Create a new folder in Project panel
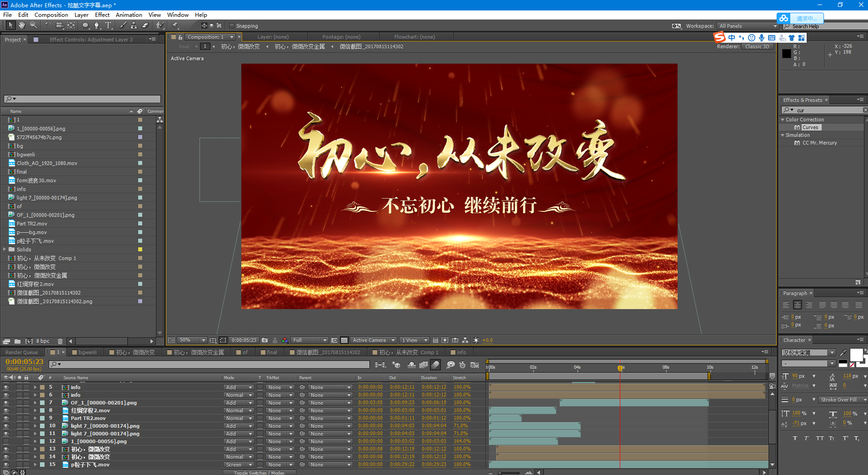Viewport: 868px width, 475px height. [x=17, y=341]
